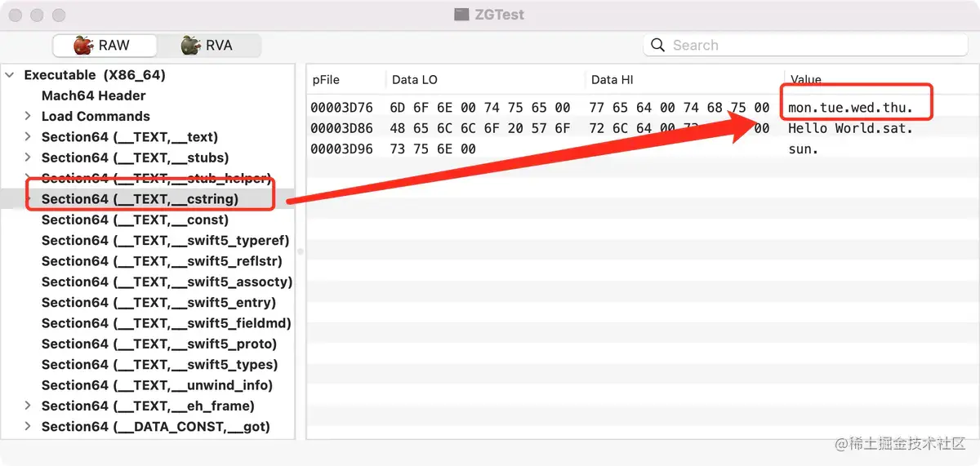Select the row at offset 00003D96
The width and height of the screenshot is (980, 466).
coord(643,149)
